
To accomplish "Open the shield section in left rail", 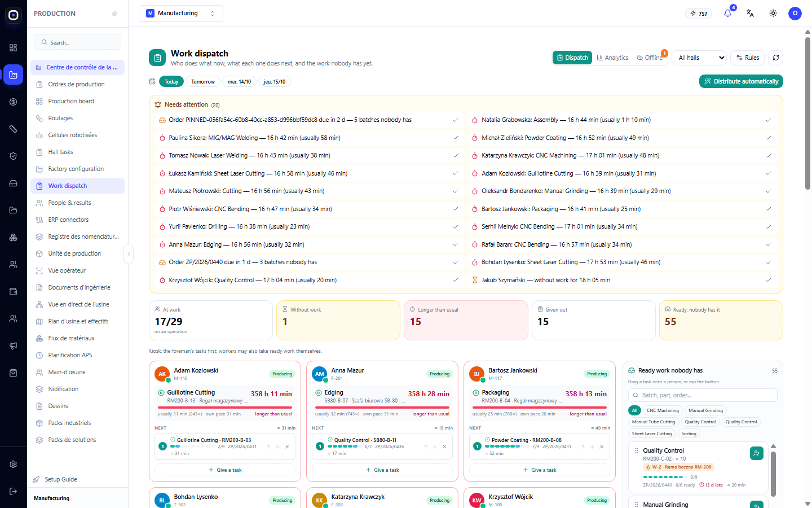I will pos(13,156).
